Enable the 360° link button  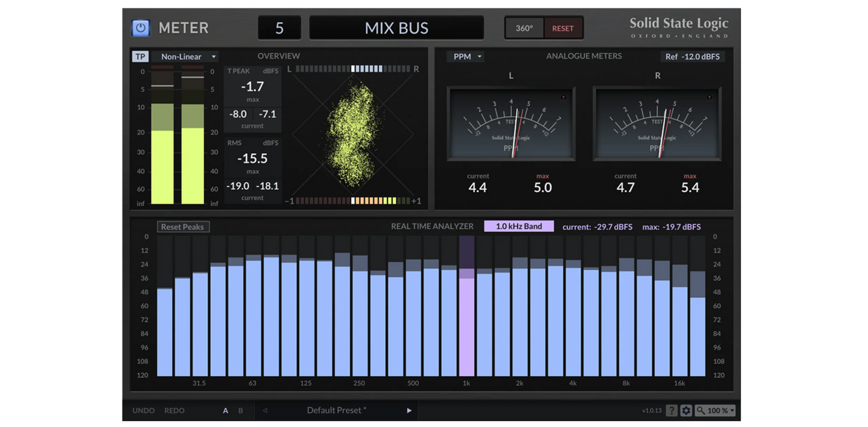pyautogui.click(x=524, y=28)
